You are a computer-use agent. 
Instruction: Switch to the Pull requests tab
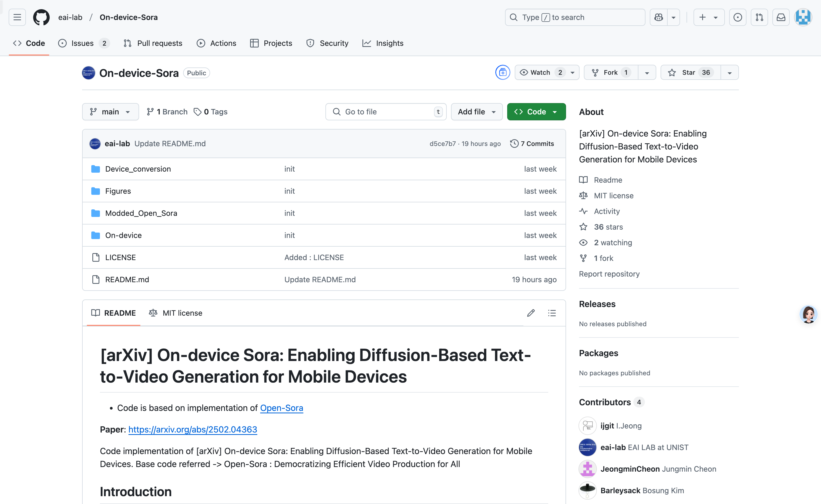pos(153,43)
